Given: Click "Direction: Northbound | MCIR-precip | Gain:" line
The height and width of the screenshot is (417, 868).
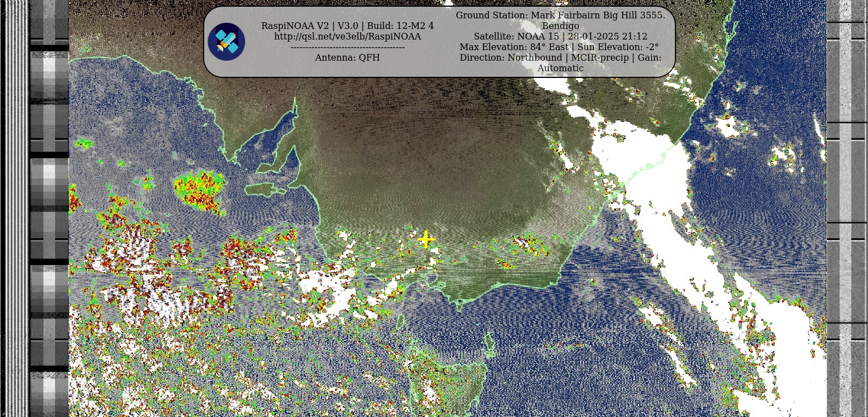Looking at the screenshot, I should pos(560,57).
